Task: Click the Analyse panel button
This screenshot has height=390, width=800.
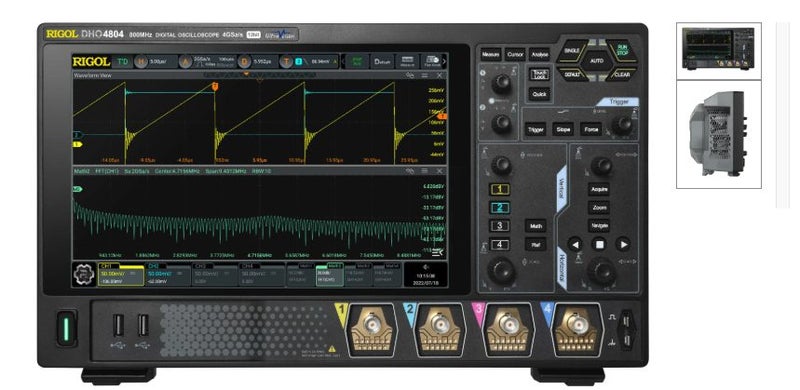Action: [539, 54]
